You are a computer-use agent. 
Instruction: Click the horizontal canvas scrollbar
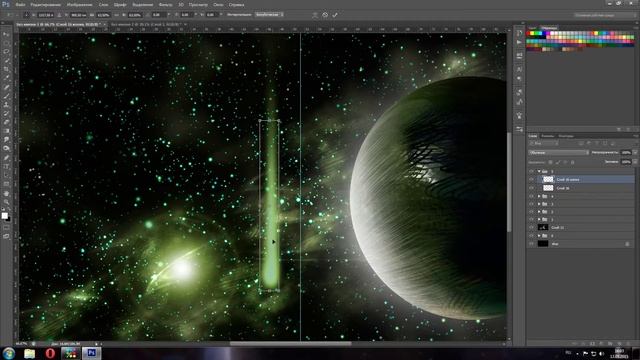coord(291,344)
